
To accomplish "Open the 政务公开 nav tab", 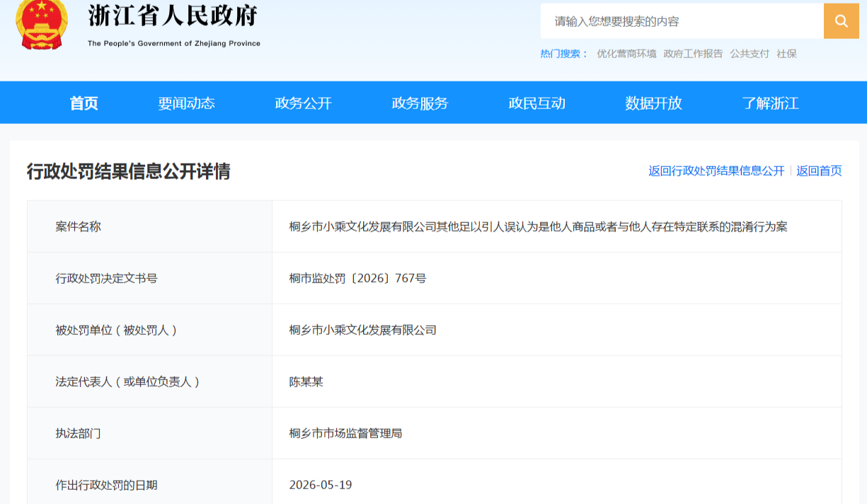I will (x=303, y=103).
